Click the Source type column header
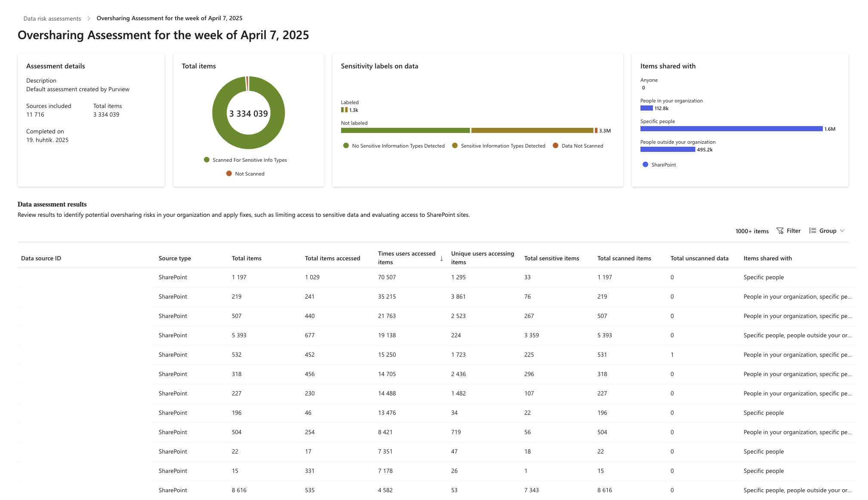Screen dimensions: 868x500 click(175, 258)
